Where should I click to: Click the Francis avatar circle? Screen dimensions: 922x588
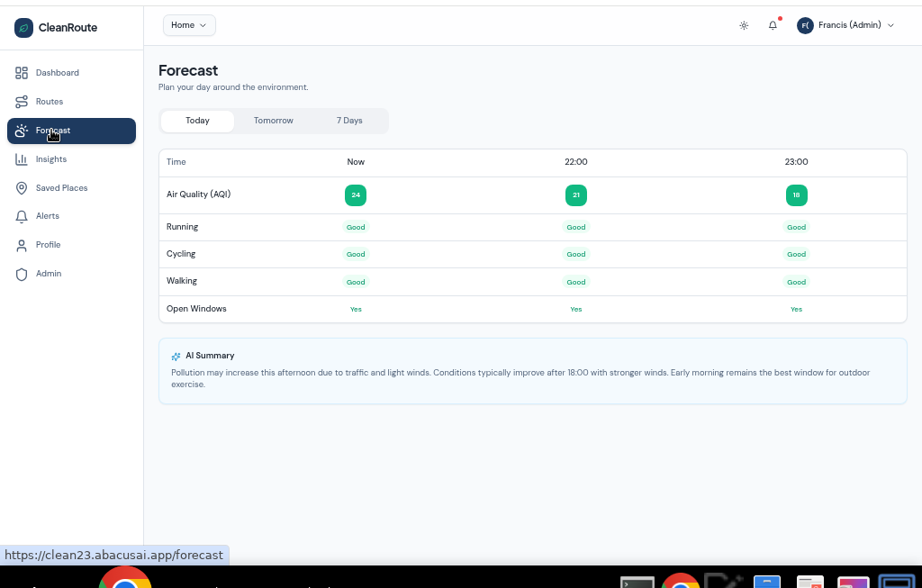coord(805,25)
